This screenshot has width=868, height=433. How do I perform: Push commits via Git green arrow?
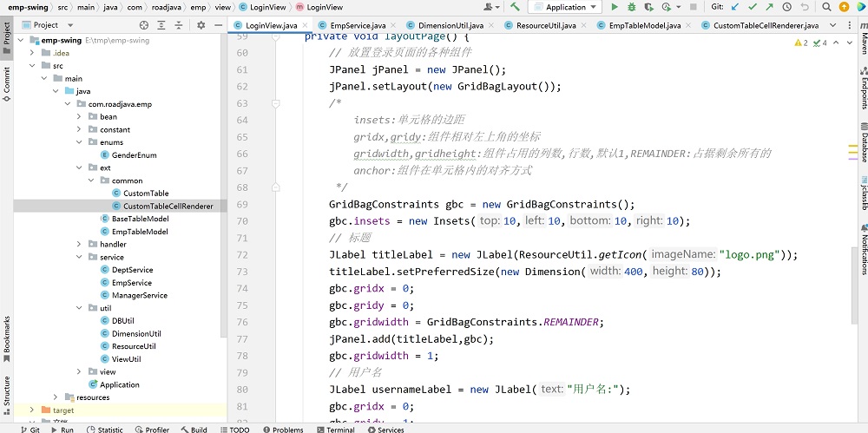click(769, 7)
